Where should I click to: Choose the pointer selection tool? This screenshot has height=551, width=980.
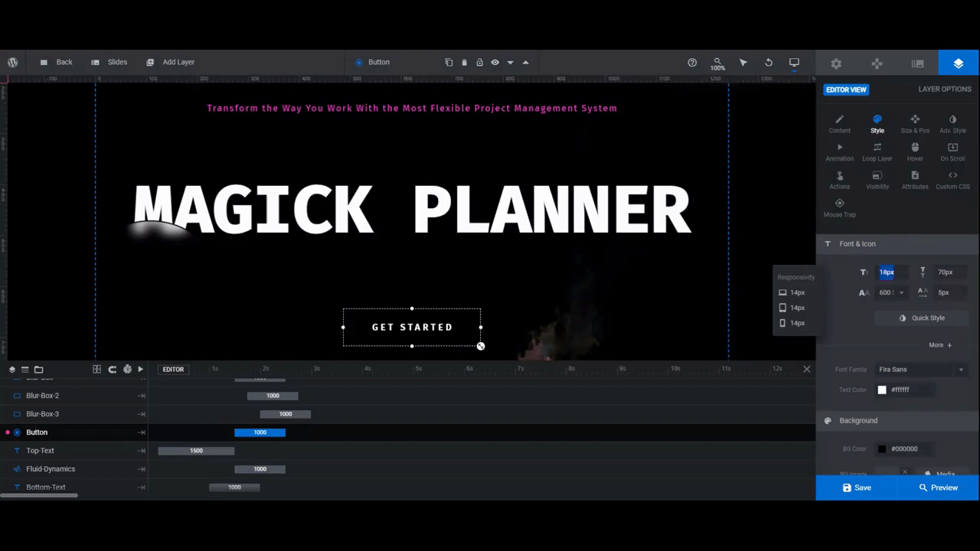point(743,63)
